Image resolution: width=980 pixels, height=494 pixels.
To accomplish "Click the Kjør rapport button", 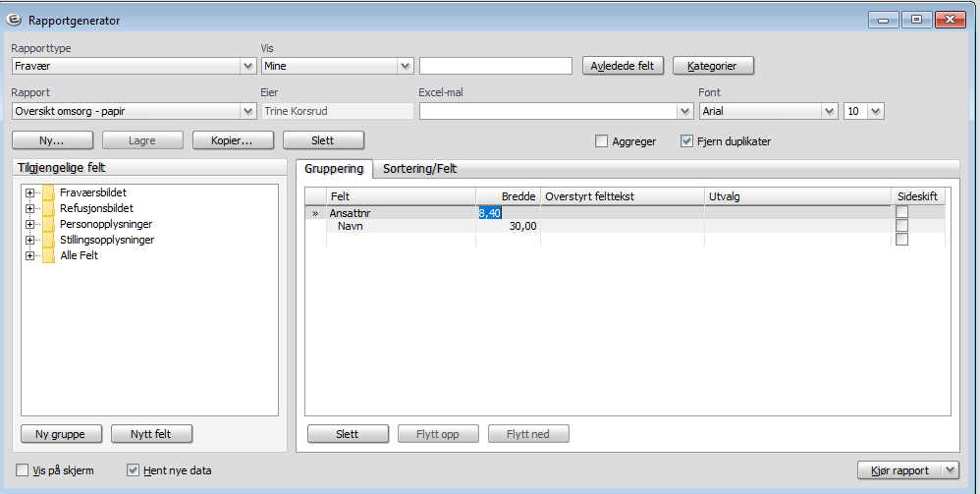I will pyautogui.click(x=900, y=470).
